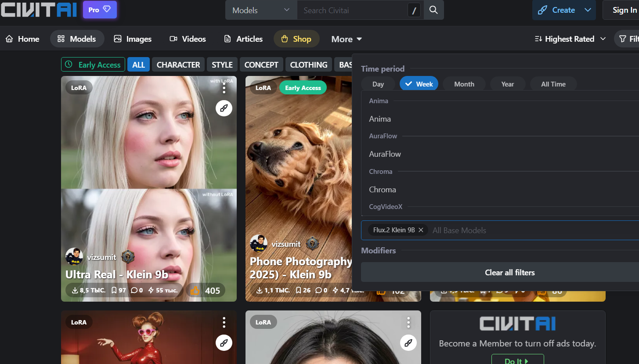
Task: Select the CHARACTER category chip
Action: pyautogui.click(x=178, y=65)
